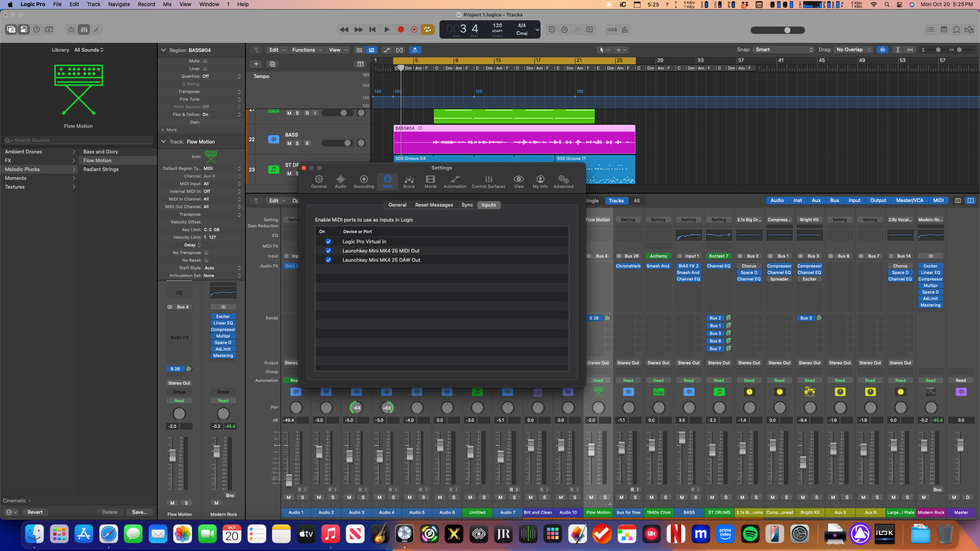Uncheck Logic Pro Virtual In port
Image resolution: width=980 pixels, height=551 pixels.
coord(328,241)
